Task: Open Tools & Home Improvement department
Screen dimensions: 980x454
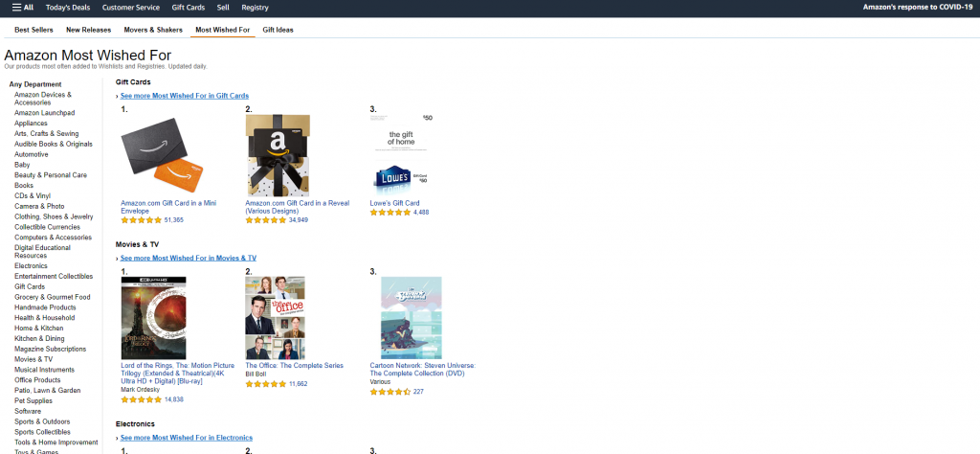Action: [x=56, y=443]
